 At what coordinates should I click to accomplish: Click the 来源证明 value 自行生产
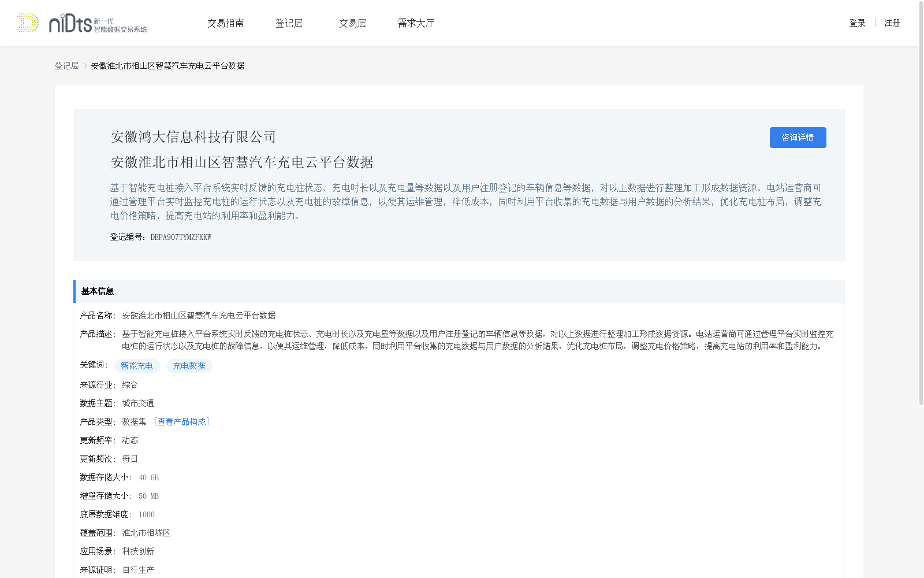138,570
